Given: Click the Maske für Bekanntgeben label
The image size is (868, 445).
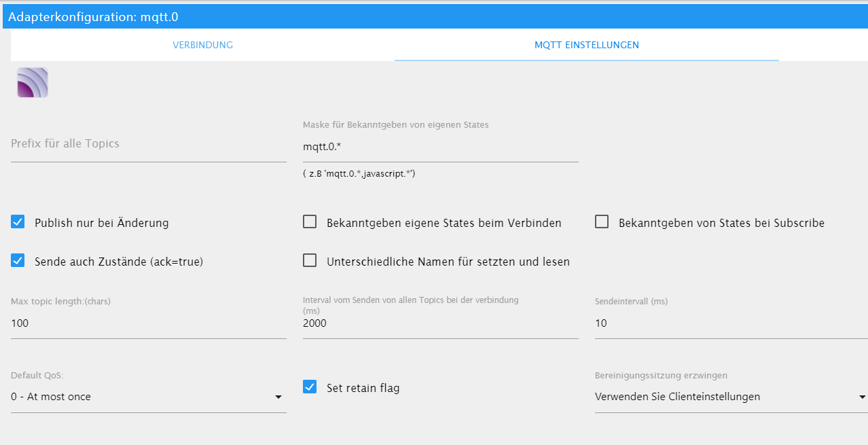Looking at the screenshot, I should click(x=396, y=124).
